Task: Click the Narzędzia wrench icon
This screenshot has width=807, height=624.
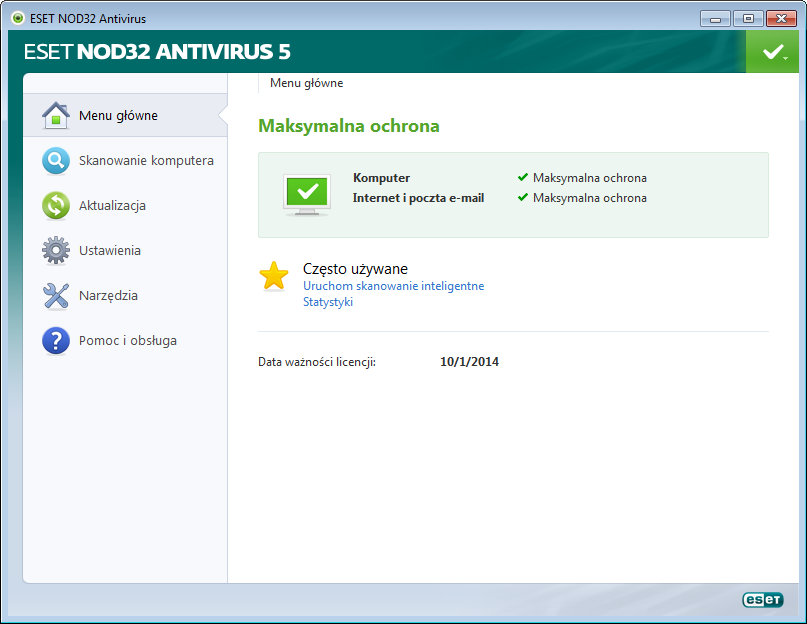Action: point(56,296)
